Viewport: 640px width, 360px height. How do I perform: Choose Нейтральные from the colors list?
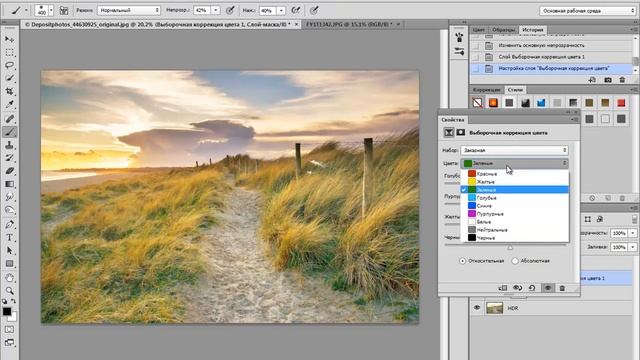tap(514, 230)
